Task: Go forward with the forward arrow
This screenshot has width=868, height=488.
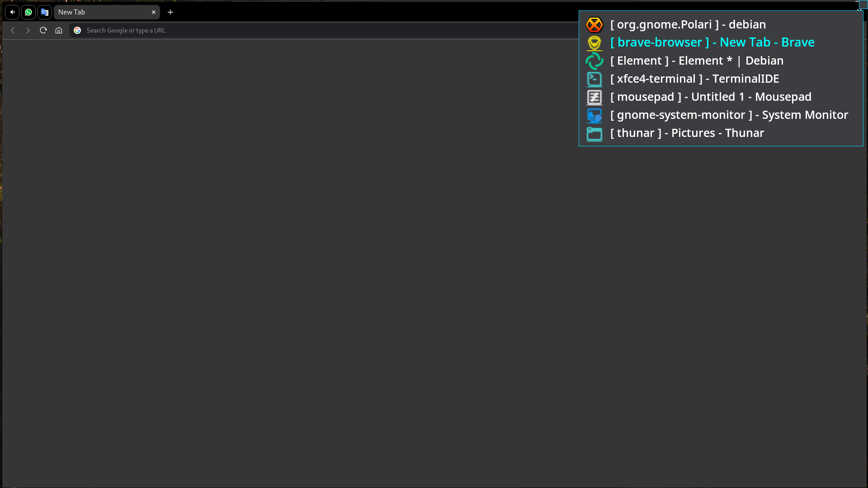Action: tap(28, 30)
